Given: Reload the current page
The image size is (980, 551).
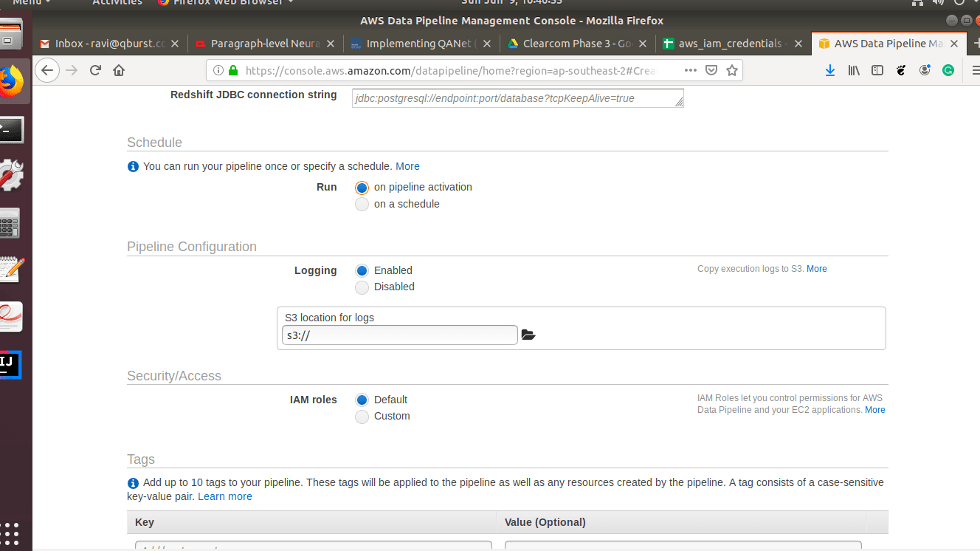Looking at the screenshot, I should pyautogui.click(x=95, y=70).
